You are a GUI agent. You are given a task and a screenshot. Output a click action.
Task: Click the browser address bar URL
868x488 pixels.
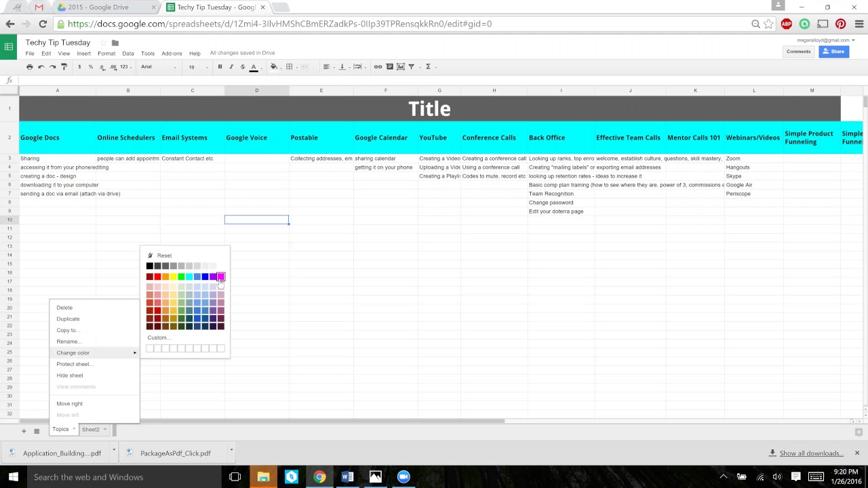[279, 24]
